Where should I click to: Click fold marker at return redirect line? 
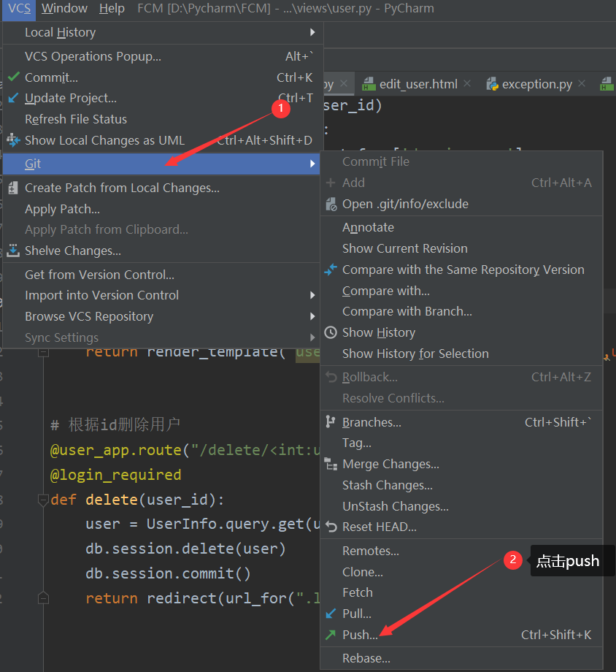pyautogui.click(x=43, y=597)
